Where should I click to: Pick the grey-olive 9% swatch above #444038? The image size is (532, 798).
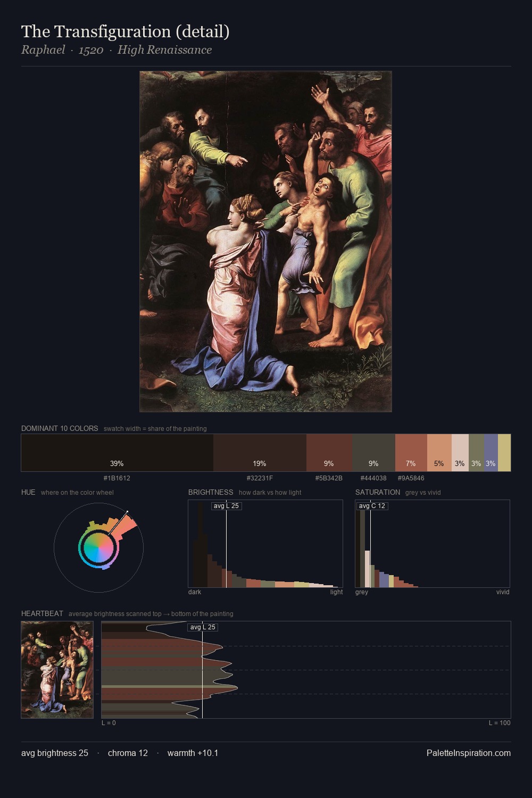373,453
